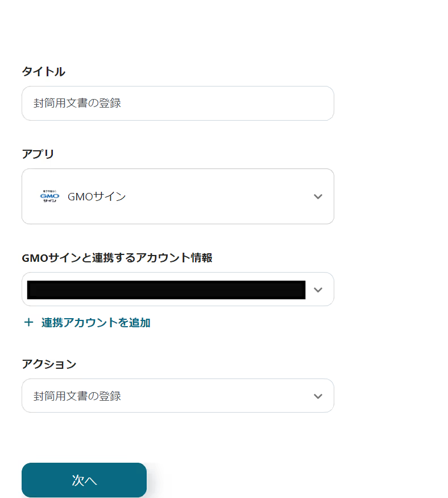Click 封筒用文書の登録 value in アクション selector
The image size is (448, 498).
pos(77,396)
